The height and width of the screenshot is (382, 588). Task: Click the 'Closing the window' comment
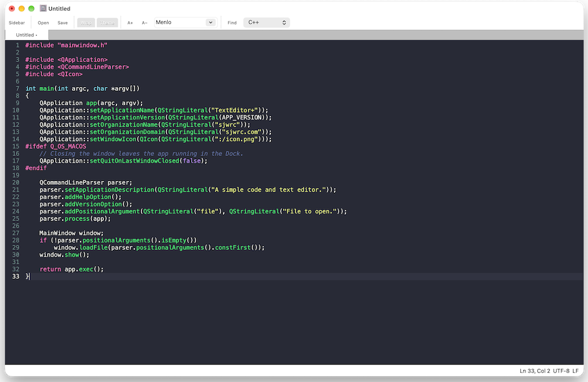[x=142, y=153]
